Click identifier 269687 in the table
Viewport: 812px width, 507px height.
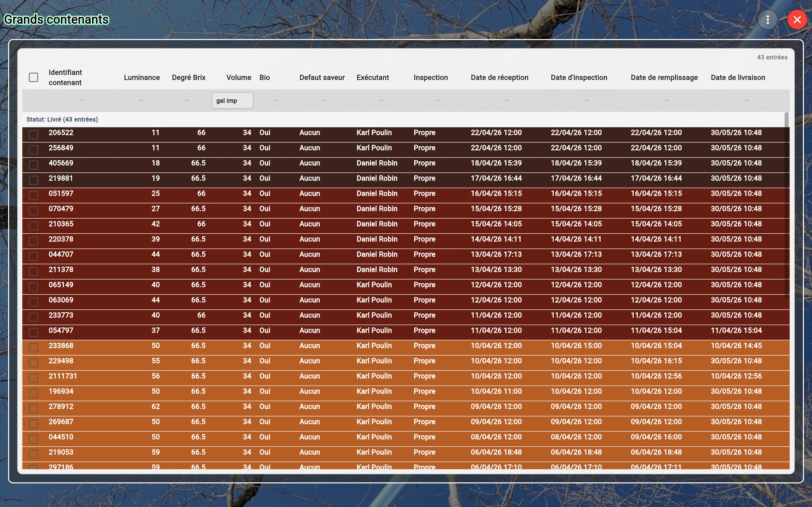[x=61, y=422]
